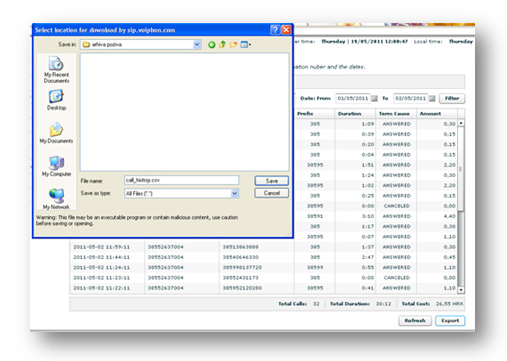This screenshot has height=361, width=507.
Task: Click the Refresh button
Action: [x=415, y=321]
